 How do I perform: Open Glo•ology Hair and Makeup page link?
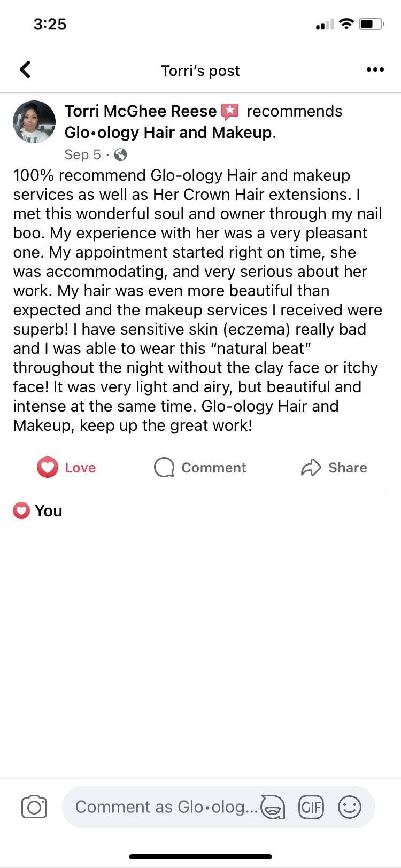coord(168,133)
